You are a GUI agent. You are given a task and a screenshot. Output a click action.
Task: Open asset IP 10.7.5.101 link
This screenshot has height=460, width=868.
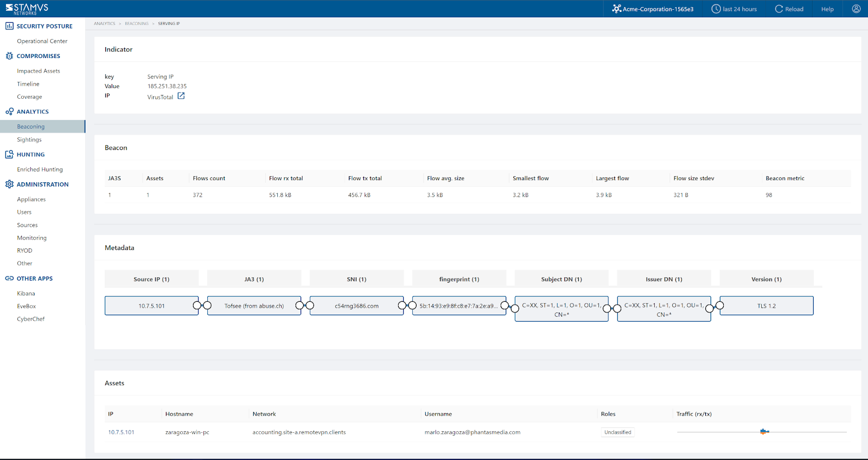[121, 432]
